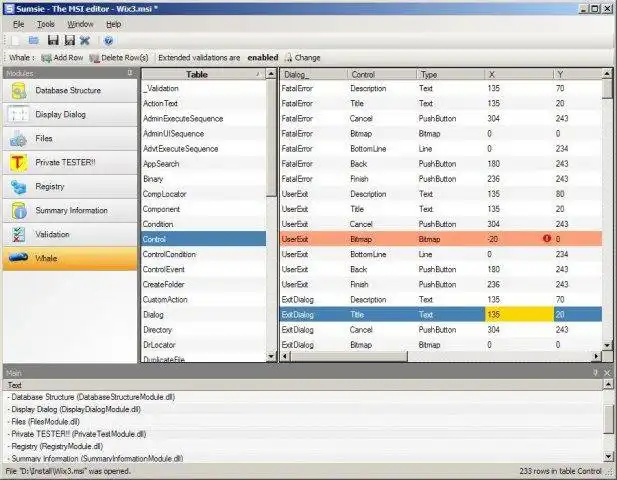This screenshot has width=617, height=480.
Task: Click the Add Row button
Action: (x=62, y=58)
